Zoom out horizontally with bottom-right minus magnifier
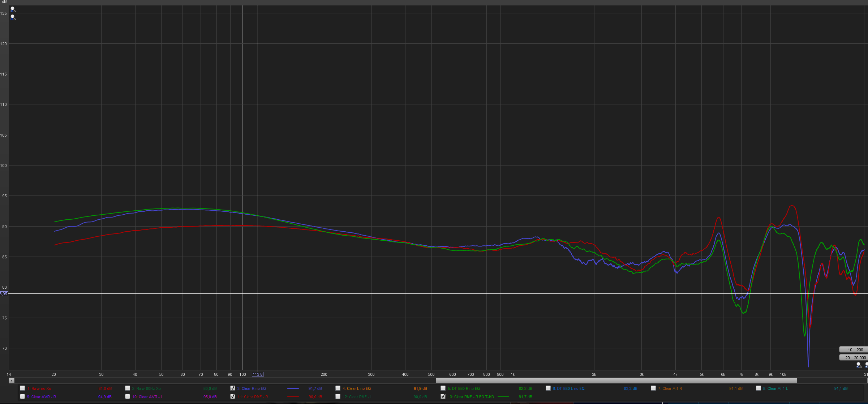The image size is (868, 404). [859, 365]
